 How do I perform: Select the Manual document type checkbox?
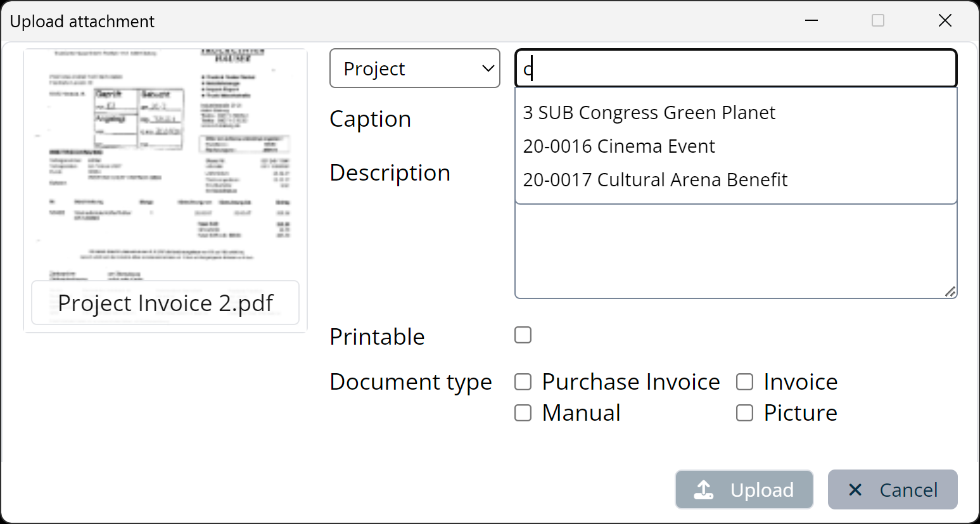click(523, 413)
